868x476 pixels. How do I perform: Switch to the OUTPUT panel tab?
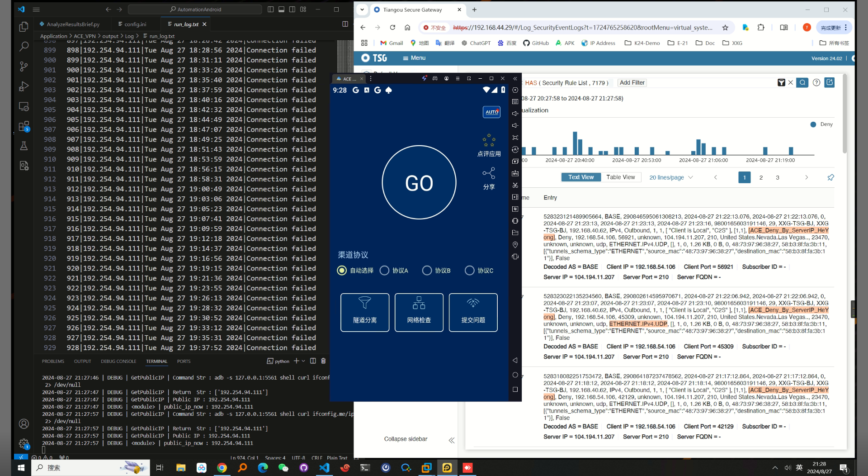(x=82, y=362)
